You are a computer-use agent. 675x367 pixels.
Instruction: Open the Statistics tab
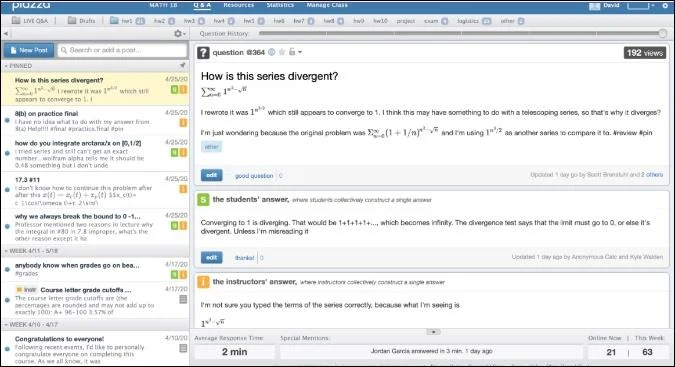click(280, 5)
